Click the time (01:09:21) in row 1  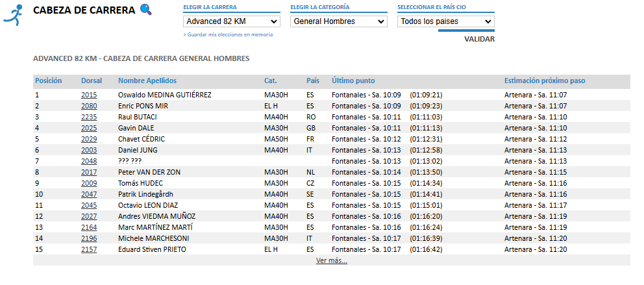[426, 95]
